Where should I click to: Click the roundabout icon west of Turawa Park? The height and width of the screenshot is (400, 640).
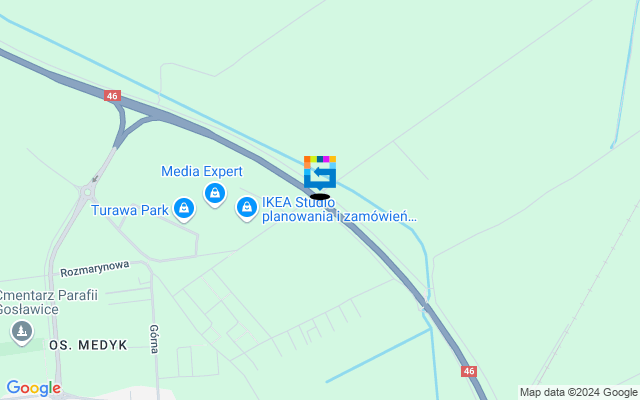pyautogui.click(x=87, y=191)
